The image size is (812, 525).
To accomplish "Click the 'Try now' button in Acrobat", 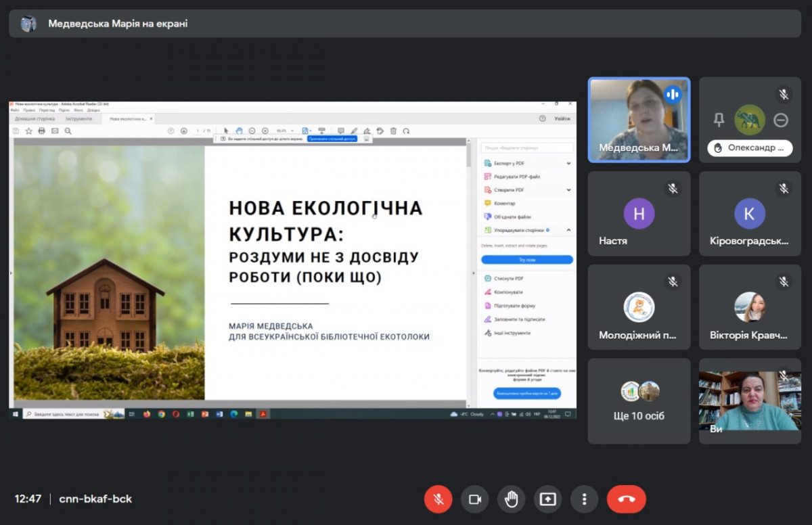I will point(526,260).
